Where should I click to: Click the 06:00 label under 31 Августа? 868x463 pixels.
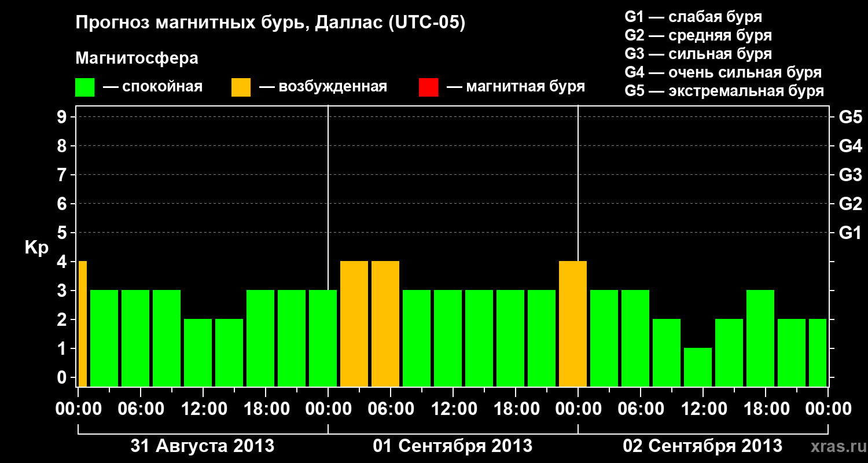[141, 409]
